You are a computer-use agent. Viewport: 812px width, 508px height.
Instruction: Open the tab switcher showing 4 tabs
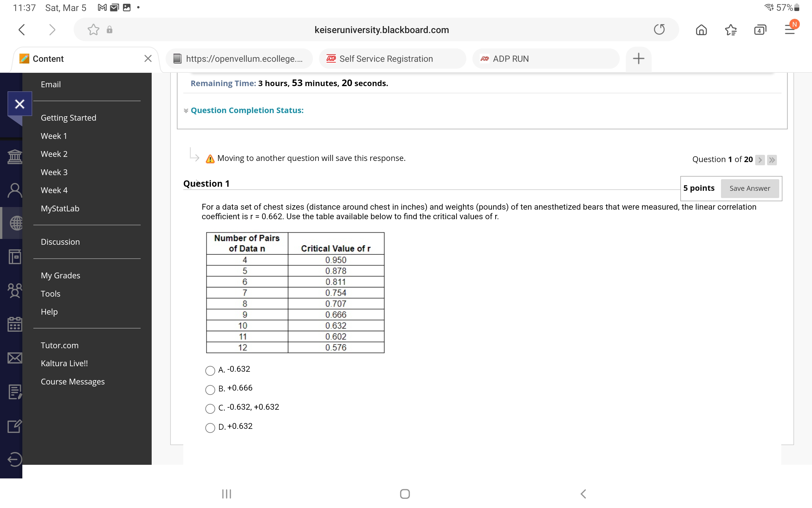coord(760,30)
